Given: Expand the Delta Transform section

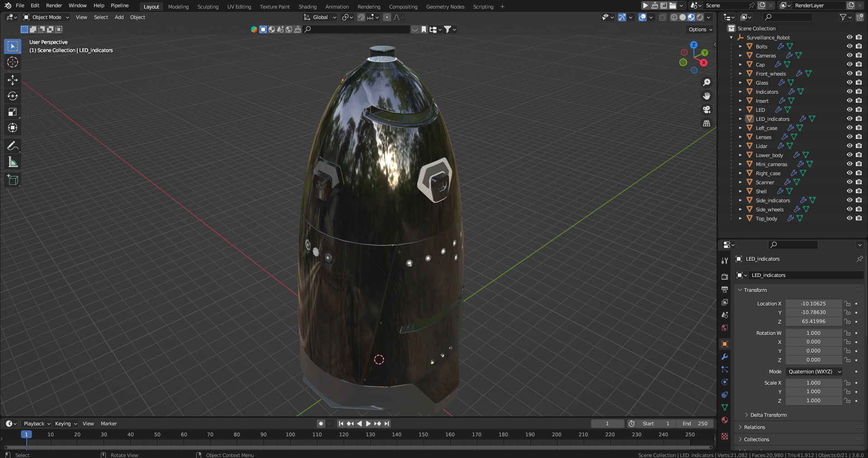Looking at the screenshot, I should 769,415.
